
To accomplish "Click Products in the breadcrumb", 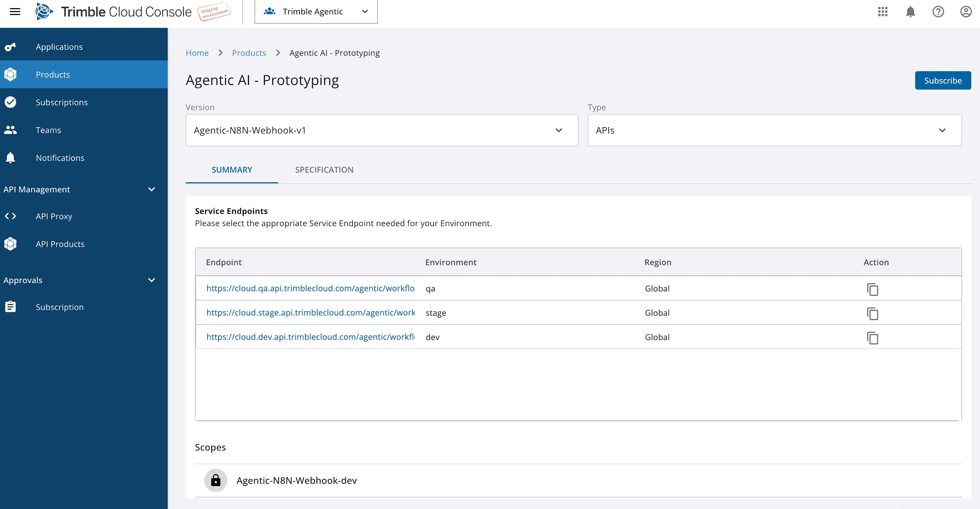I will [249, 53].
